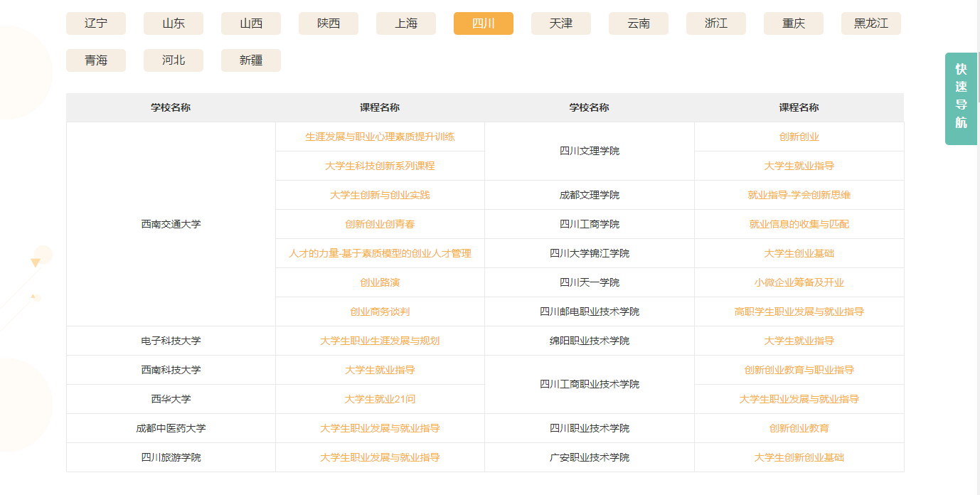The image size is (980, 495).
Task: Click the 西南交通大学 school cell
Action: click(171, 224)
